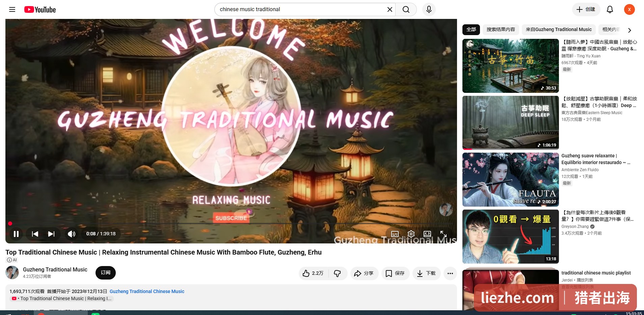This screenshot has height=315, width=644.
Task: Open notifications bell
Action: tap(610, 9)
